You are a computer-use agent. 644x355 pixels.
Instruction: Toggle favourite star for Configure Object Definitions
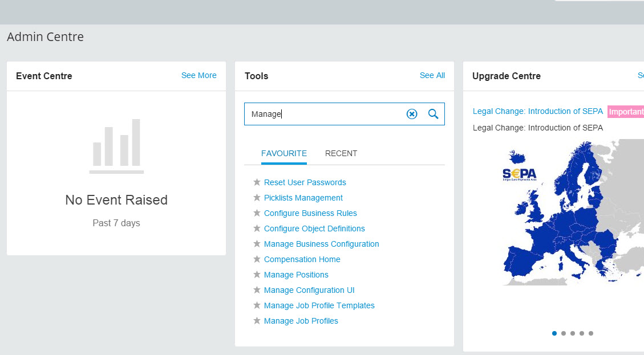click(257, 228)
